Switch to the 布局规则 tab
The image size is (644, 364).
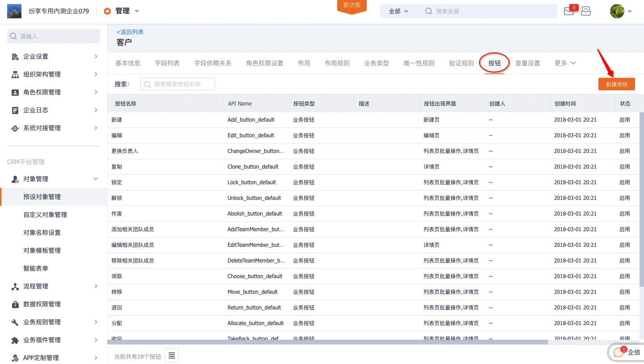click(x=337, y=63)
